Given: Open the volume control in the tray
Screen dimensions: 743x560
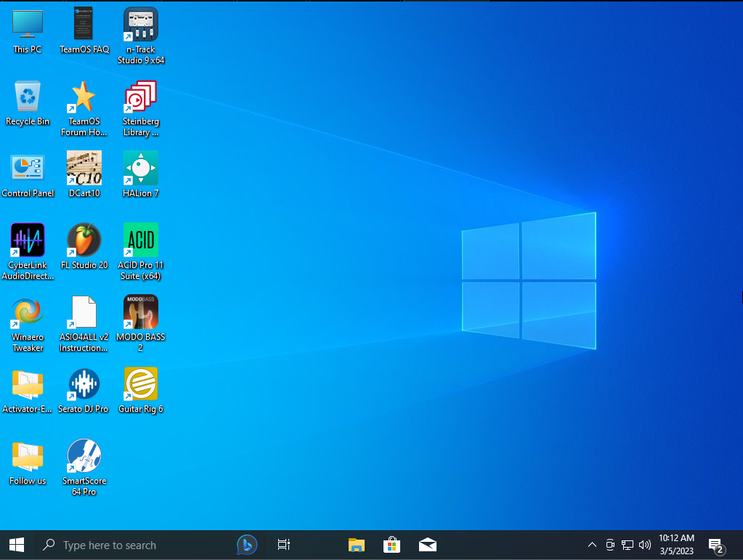Looking at the screenshot, I should coord(644,545).
